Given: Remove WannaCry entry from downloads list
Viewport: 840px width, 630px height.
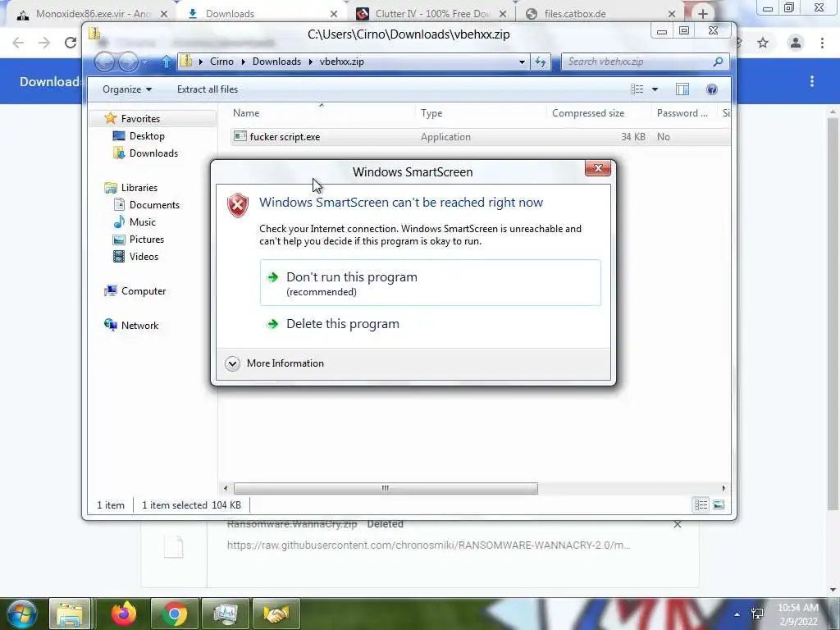Looking at the screenshot, I should 677,524.
